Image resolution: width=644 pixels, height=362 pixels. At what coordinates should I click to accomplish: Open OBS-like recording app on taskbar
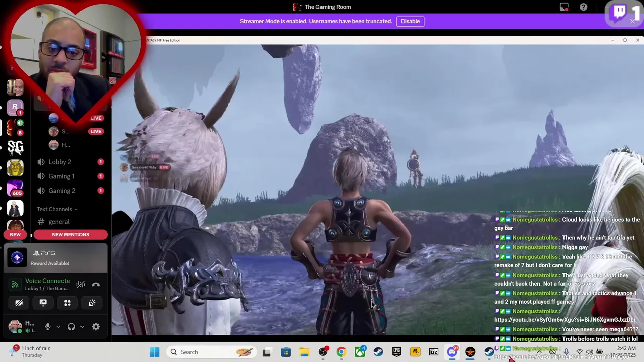click(x=323, y=352)
